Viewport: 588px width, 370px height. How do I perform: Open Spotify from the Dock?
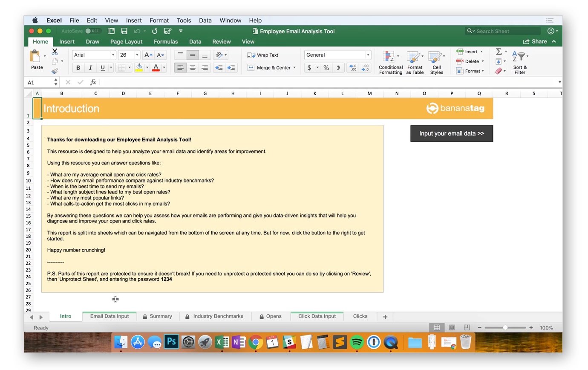tap(357, 342)
